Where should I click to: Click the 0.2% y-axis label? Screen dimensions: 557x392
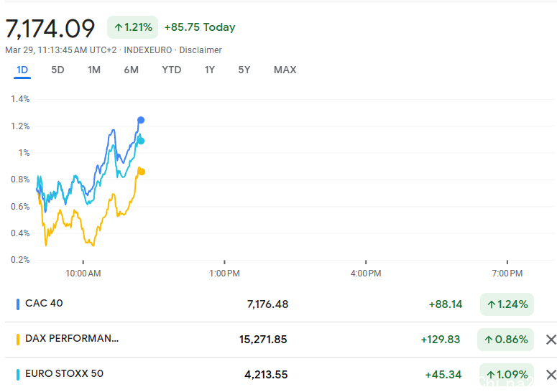(x=20, y=260)
